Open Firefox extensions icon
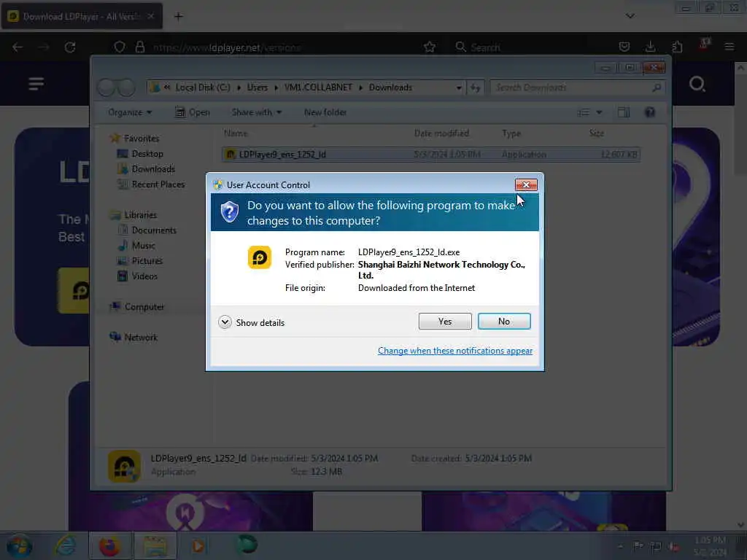 [677, 47]
